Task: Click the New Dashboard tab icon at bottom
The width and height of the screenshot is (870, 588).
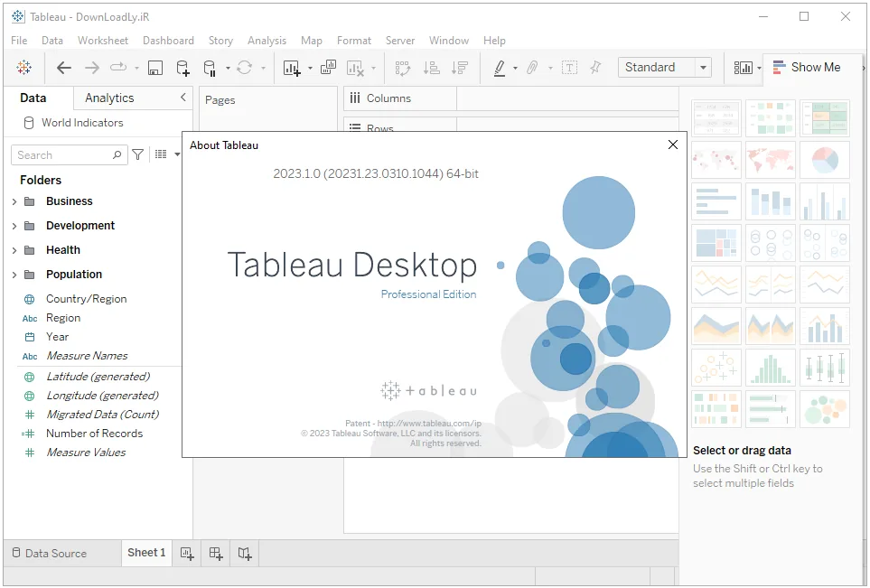Action: click(216, 554)
